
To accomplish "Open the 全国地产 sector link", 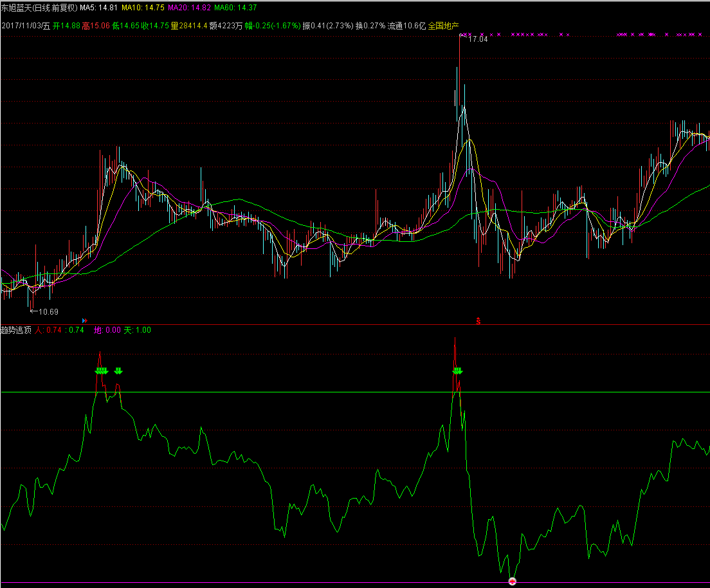I will tap(443, 26).
